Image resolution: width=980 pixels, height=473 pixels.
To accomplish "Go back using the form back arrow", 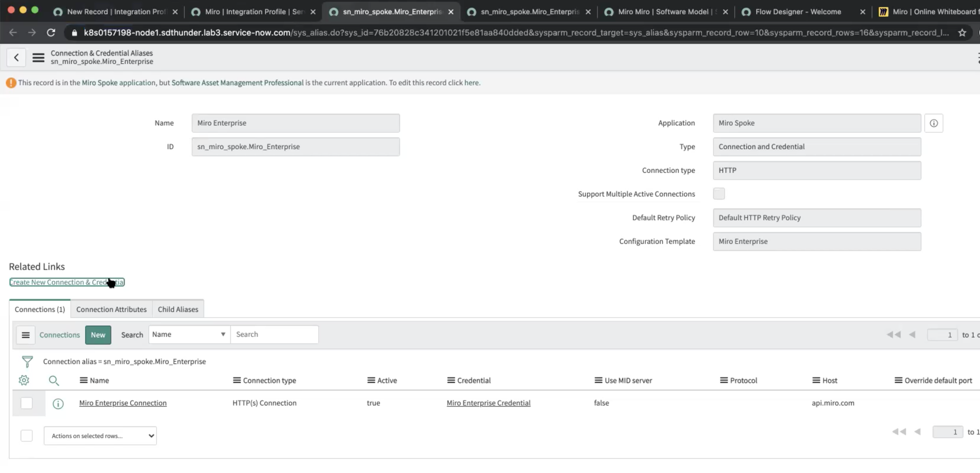I will click(x=16, y=57).
